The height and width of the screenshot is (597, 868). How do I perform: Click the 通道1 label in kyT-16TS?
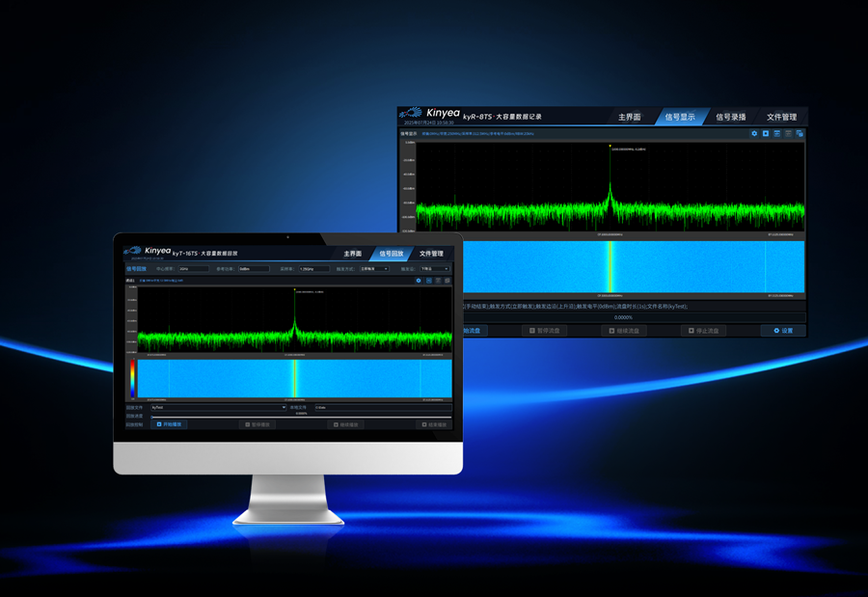point(130,281)
